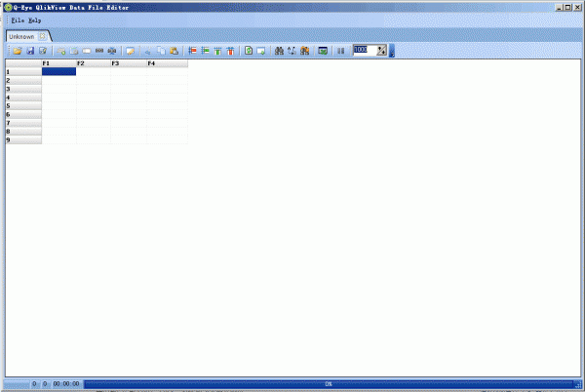585x392 pixels.
Task: Click the green refresh document icon
Action: 249,51
